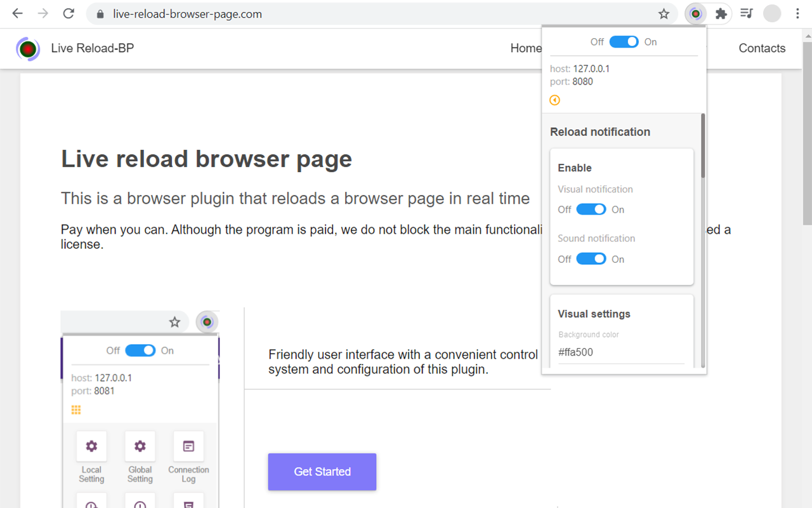Open the Chrome three-dot menu

pos(797,13)
